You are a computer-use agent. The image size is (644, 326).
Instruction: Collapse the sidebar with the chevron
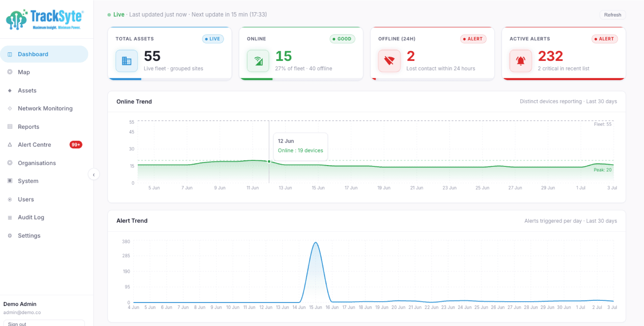coord(94,174)
